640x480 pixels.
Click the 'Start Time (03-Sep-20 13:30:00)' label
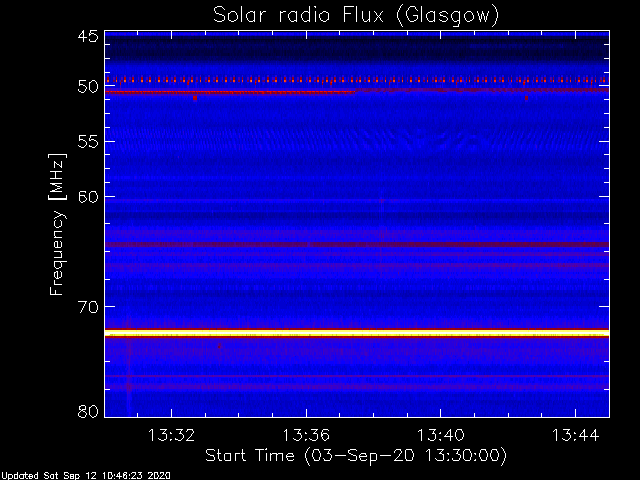[x=356, y=456]
